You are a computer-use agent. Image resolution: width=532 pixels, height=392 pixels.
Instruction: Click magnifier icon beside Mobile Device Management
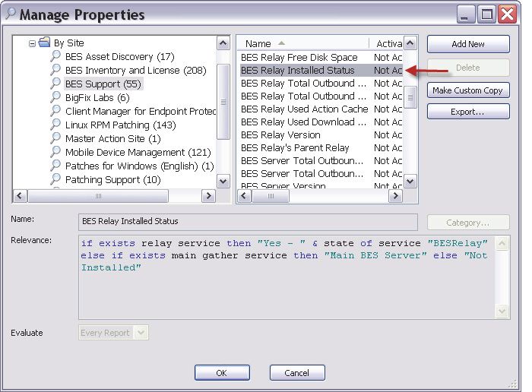[55, 152]
